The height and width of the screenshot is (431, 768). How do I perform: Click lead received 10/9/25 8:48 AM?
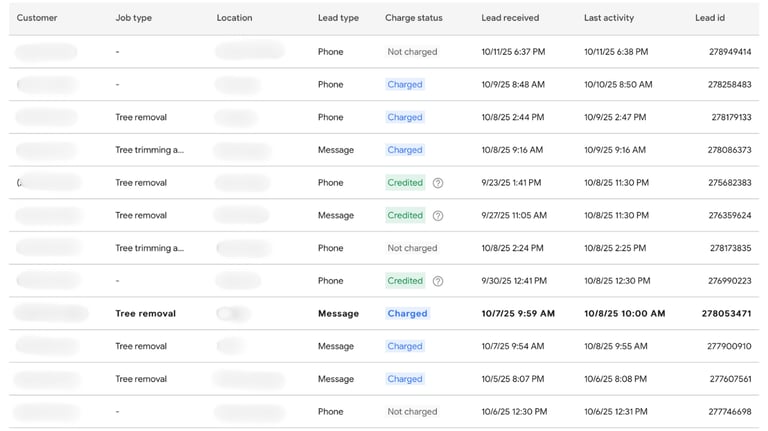513,85
